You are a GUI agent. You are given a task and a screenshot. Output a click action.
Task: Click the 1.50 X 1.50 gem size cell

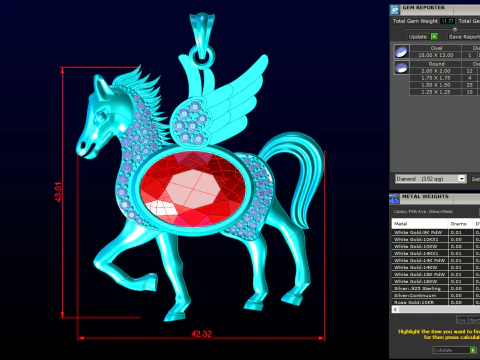point(436,85)
